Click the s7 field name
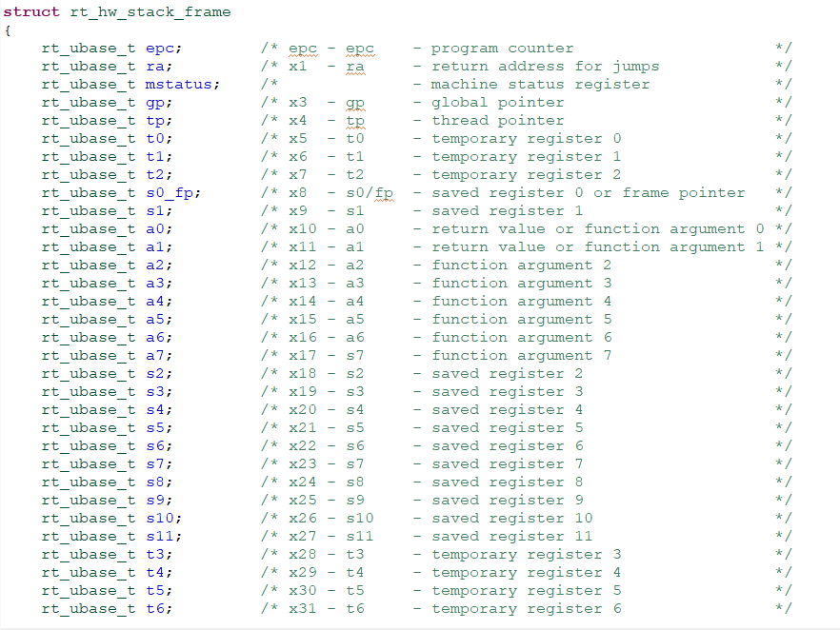The height and width of the screenshot is (630, 840). tap(155, 464)
